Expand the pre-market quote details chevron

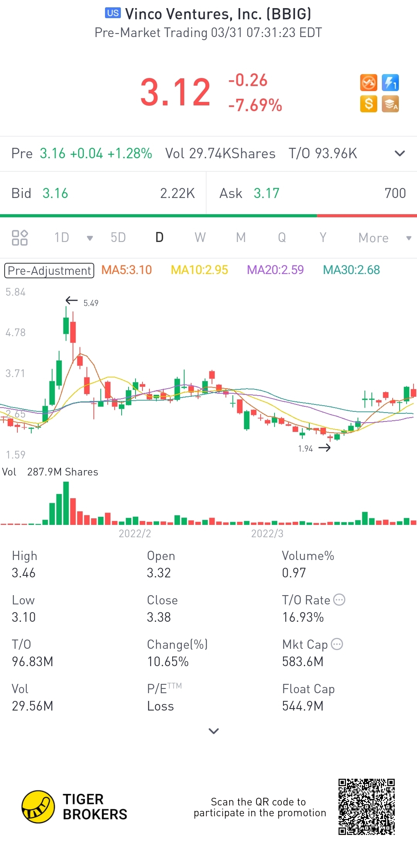[400, 154]
